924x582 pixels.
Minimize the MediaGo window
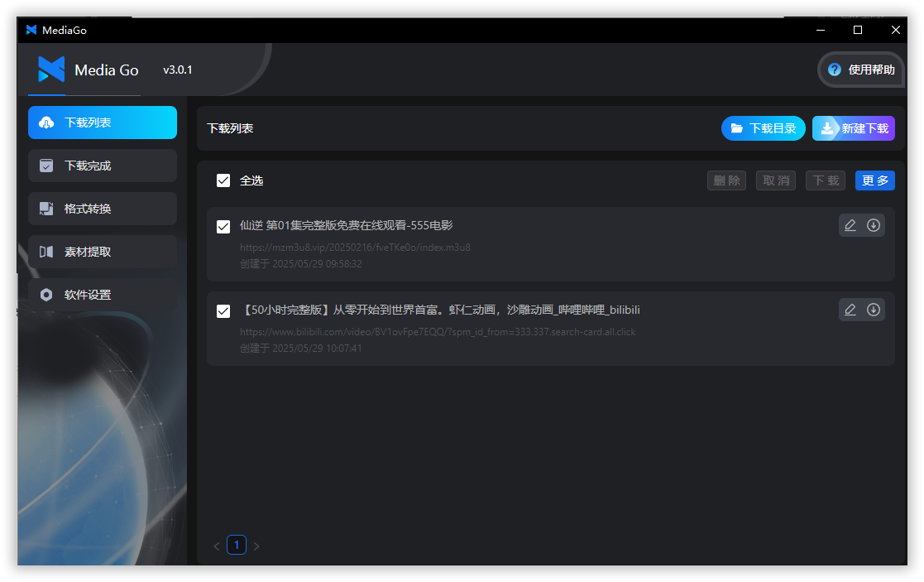821,30
